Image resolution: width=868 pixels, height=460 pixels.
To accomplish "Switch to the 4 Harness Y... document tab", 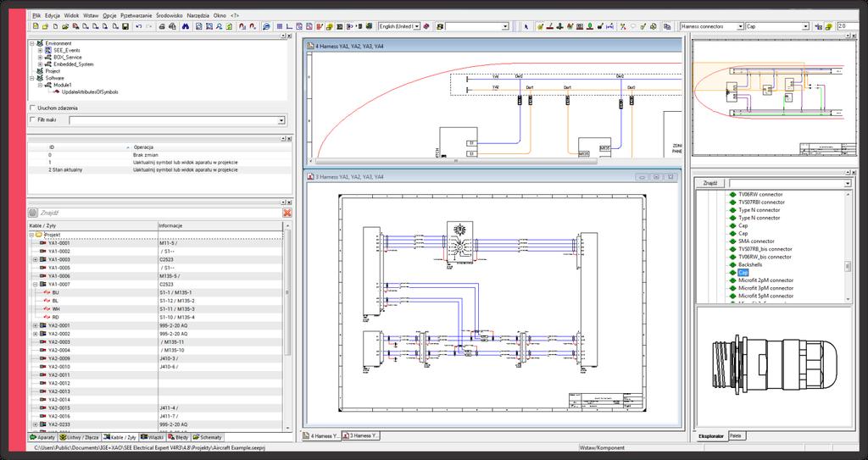I will 321,436.
